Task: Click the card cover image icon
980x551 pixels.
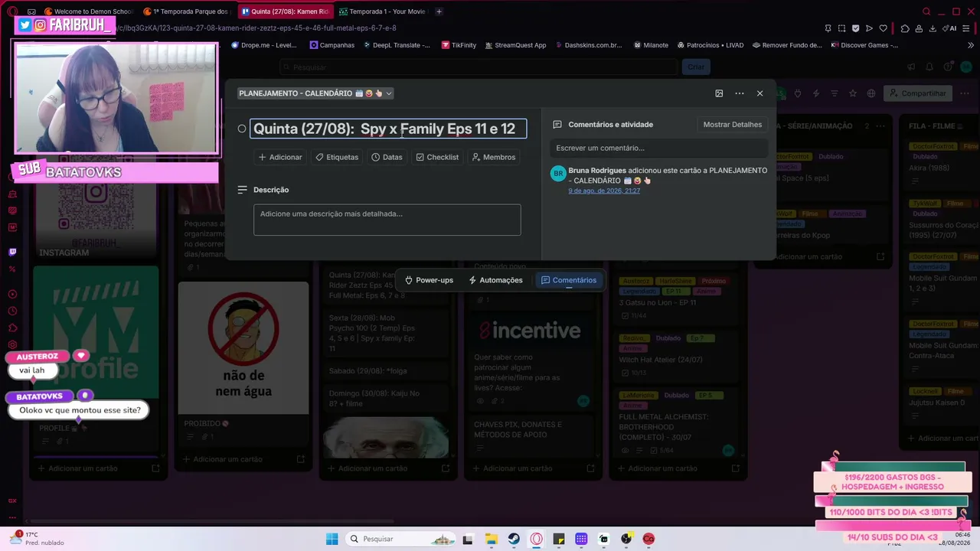Action: tap(719, 93)
